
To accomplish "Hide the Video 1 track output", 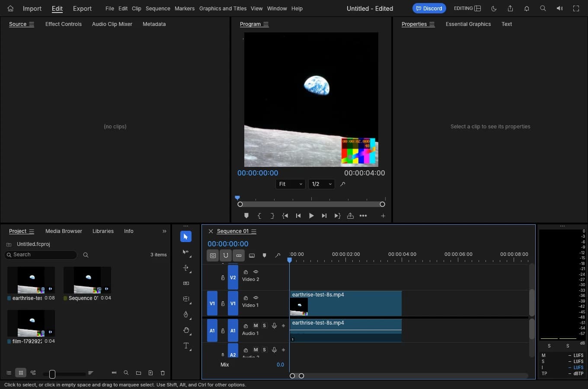I will [x=256, y=298].
